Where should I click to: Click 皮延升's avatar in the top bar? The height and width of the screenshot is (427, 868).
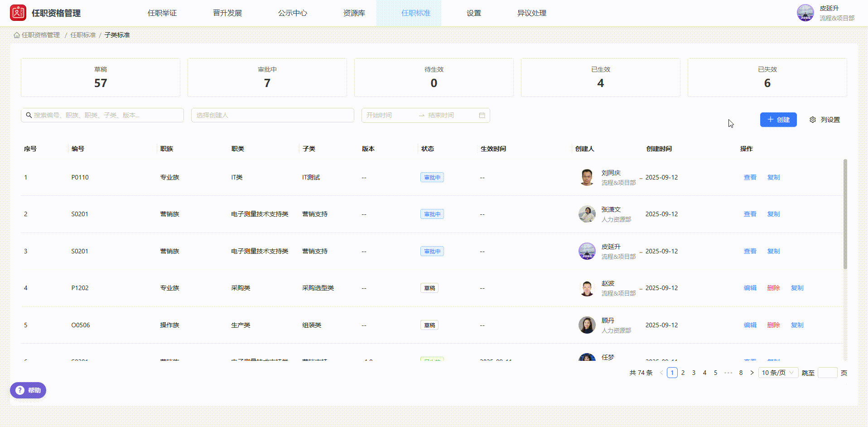coord(805,13)
